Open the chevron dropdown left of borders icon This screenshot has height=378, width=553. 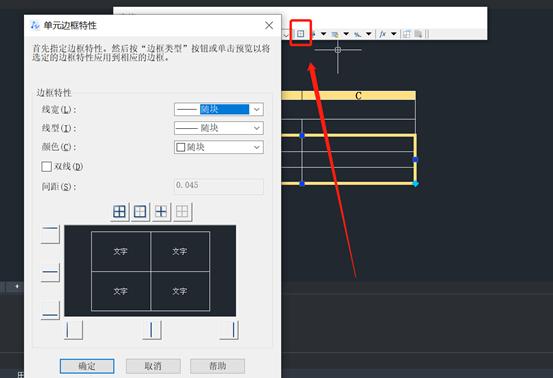coord(286,35)
